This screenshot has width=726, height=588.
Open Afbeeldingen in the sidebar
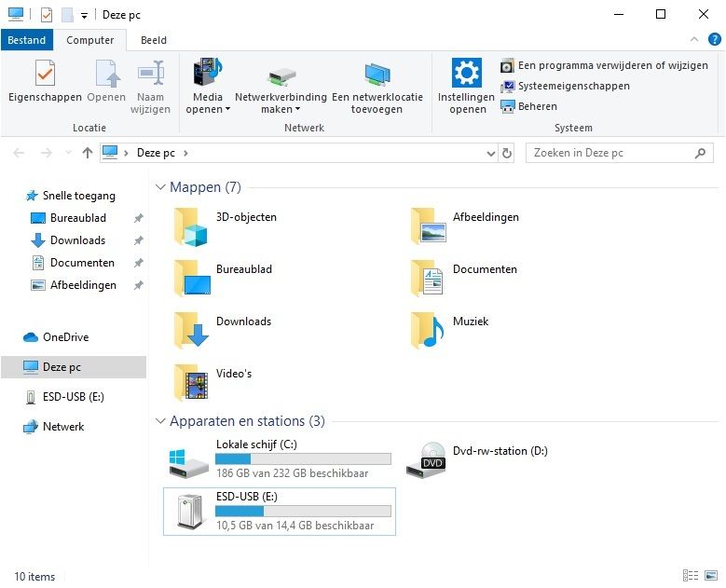73,285
